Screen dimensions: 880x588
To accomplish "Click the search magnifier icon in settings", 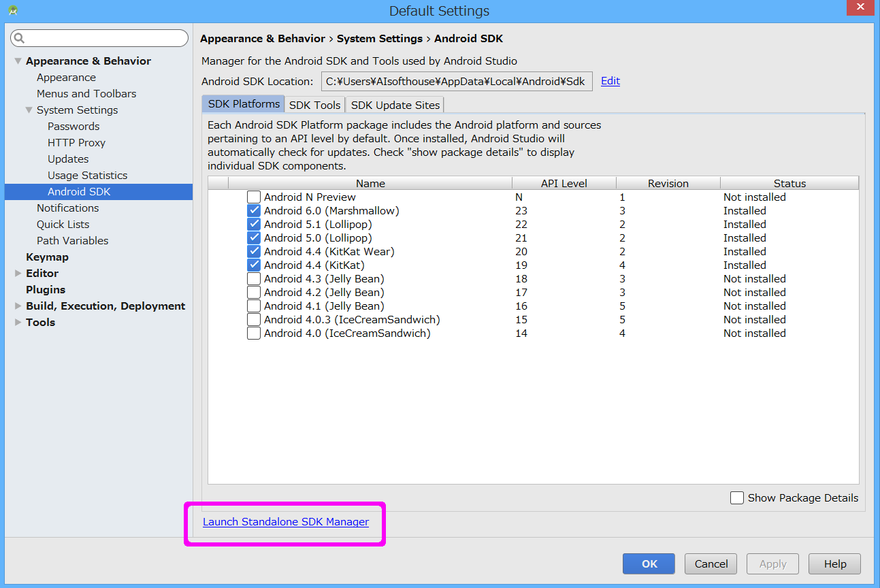I will pyautogui.click(x=20, y=38).
